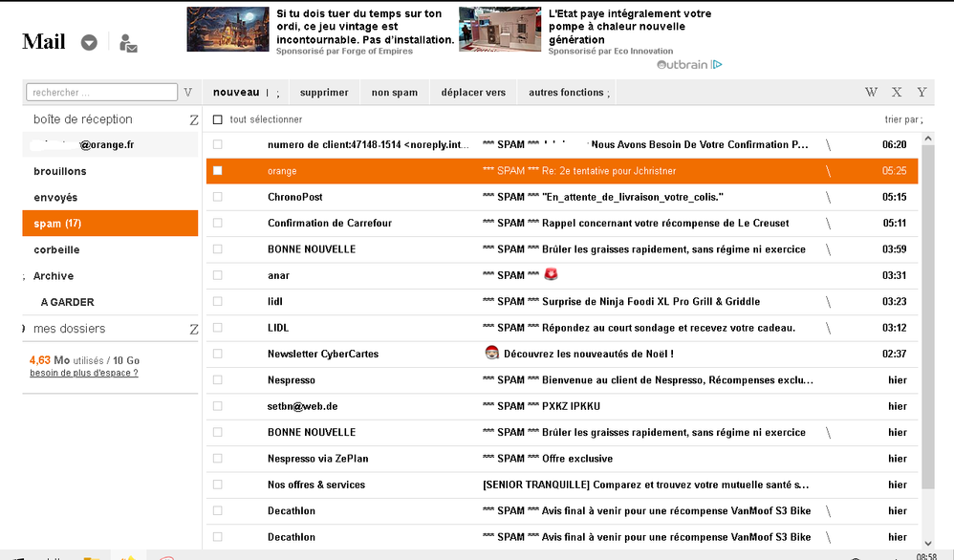Screen dimensions: 954x560
Task: Tick the checkbox for the Nespresso via ZePlan email
Action: [217, 459]
